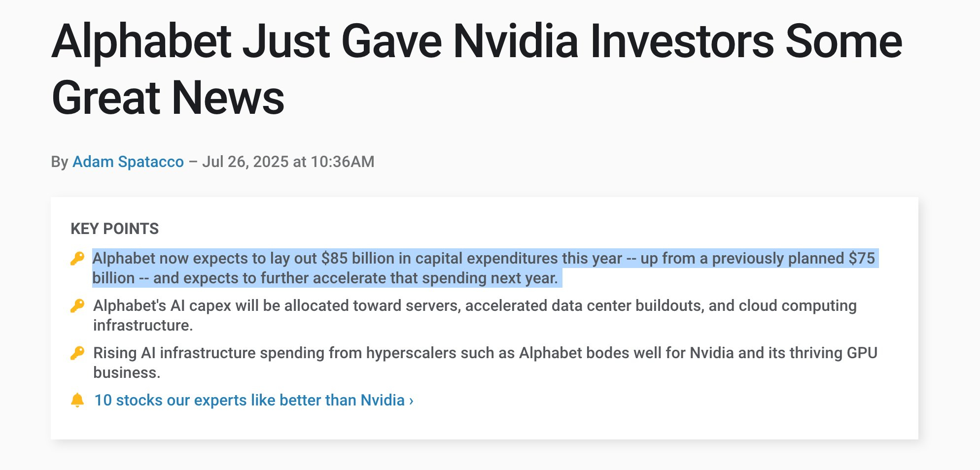Click the text about hyperscalers and GPU business

pos(485,363)
